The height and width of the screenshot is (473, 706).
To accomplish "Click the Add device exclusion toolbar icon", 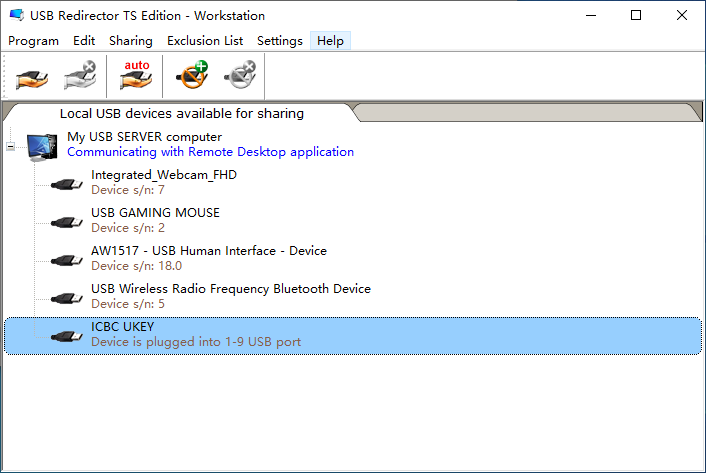I will (192, 75).
